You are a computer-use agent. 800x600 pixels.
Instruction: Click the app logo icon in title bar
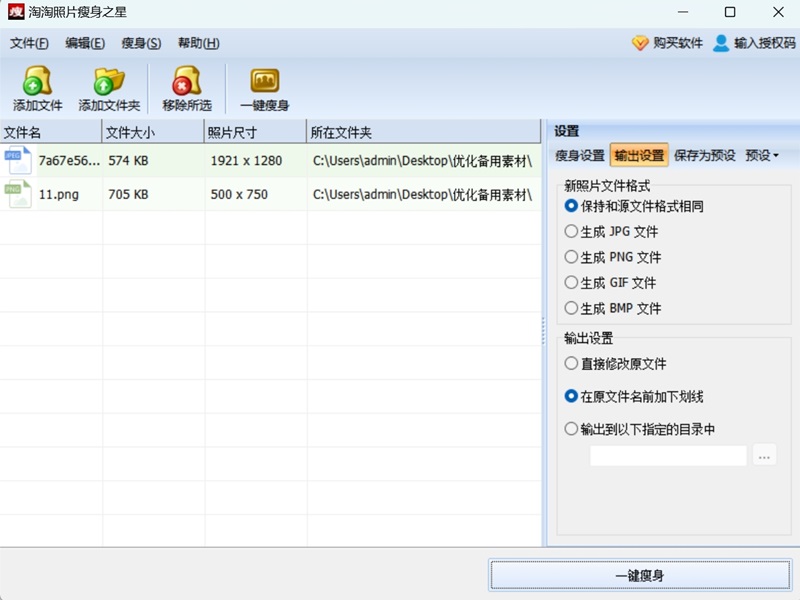click(16, 11)
